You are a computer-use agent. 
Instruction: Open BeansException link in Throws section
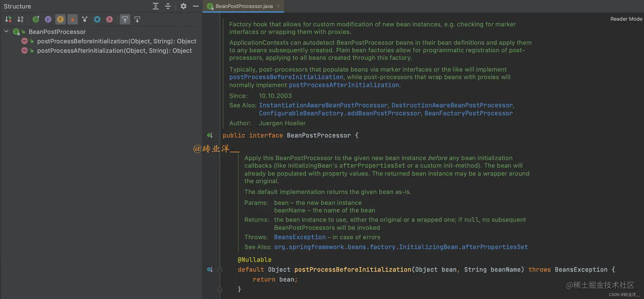(300, 237)
